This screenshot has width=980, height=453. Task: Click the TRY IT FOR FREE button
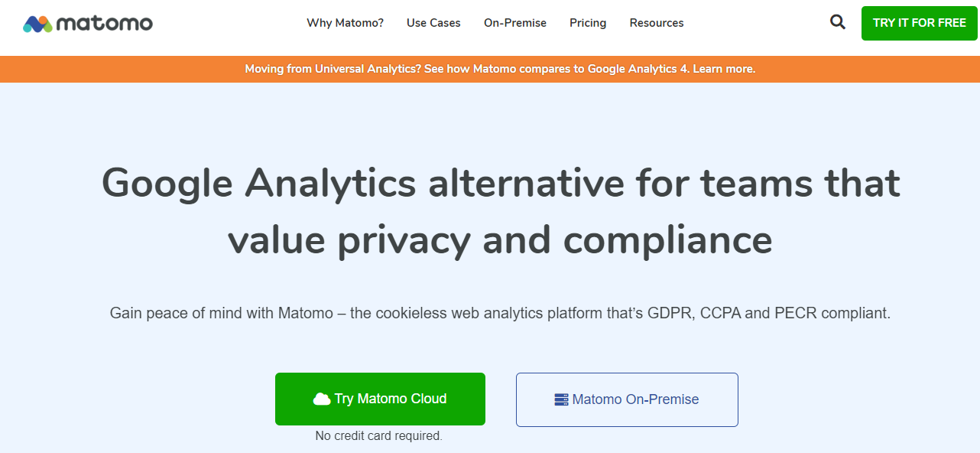point(920,23)
